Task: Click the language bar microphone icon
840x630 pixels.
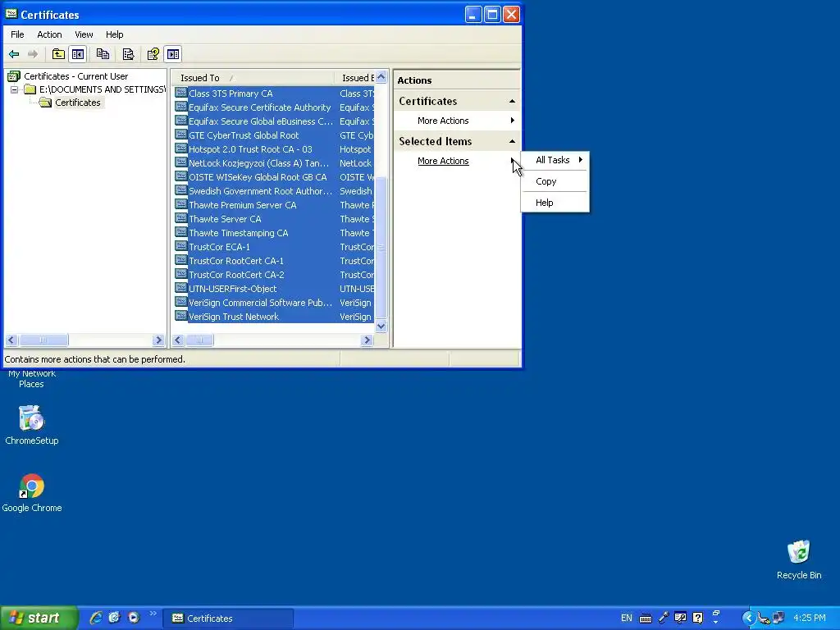Action: point(664,618)
